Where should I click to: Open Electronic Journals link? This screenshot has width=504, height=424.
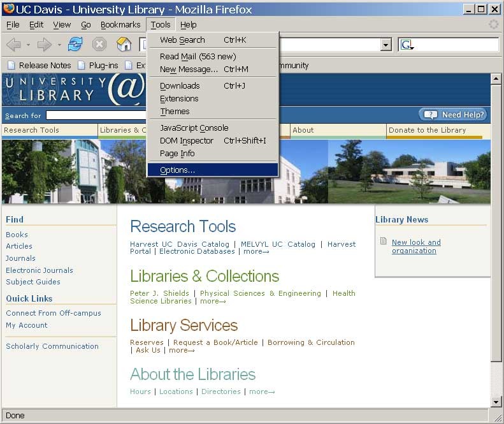(40, 270)
